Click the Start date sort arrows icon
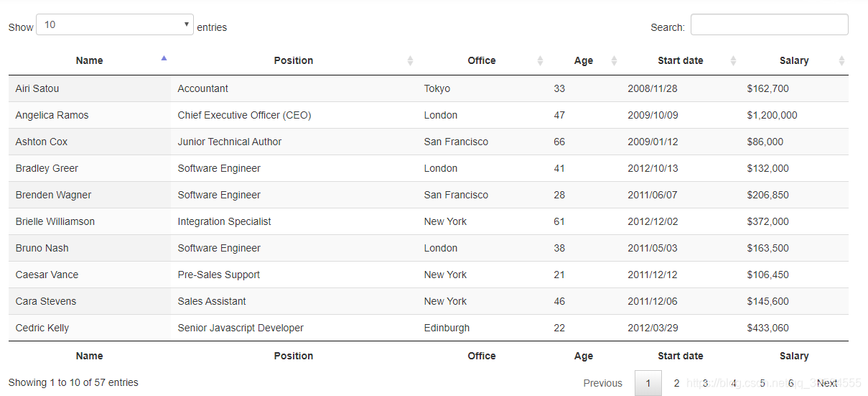Viewport: 868px width, 396px height. tap(733, 61)
